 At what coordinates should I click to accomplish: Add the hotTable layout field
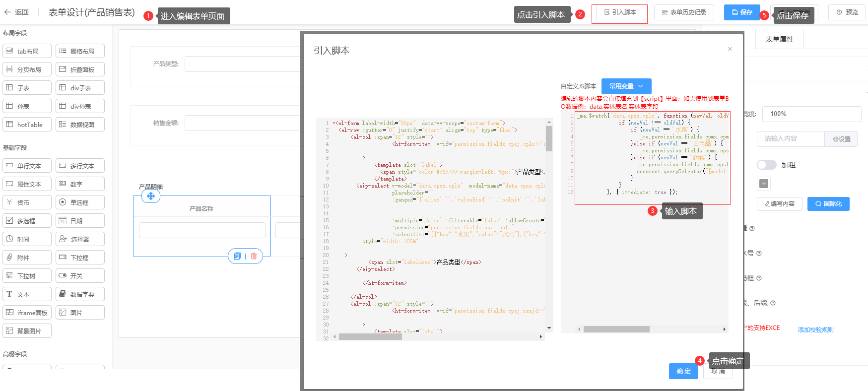click(27, 125)
